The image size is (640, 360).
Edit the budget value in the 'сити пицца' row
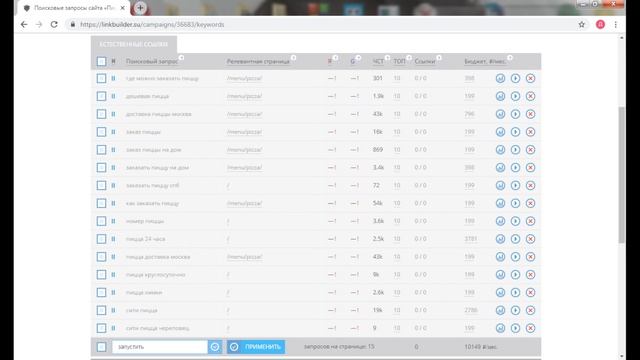(471, 310)
